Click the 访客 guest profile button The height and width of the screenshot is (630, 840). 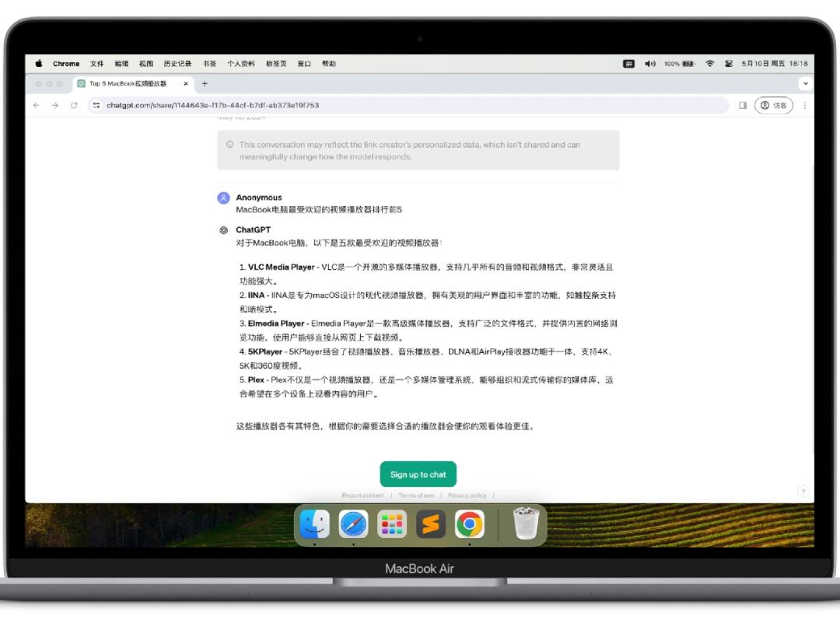point(774,106)
